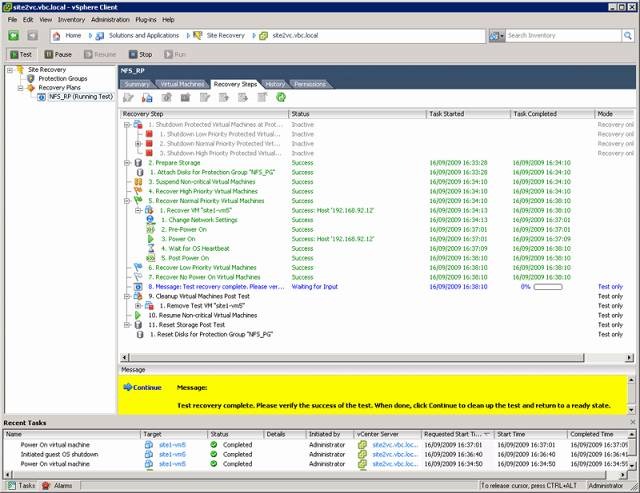Switch to the Summary tab
Image resolution: width=640 pixels, height=493 pixels.
[137, 84]
